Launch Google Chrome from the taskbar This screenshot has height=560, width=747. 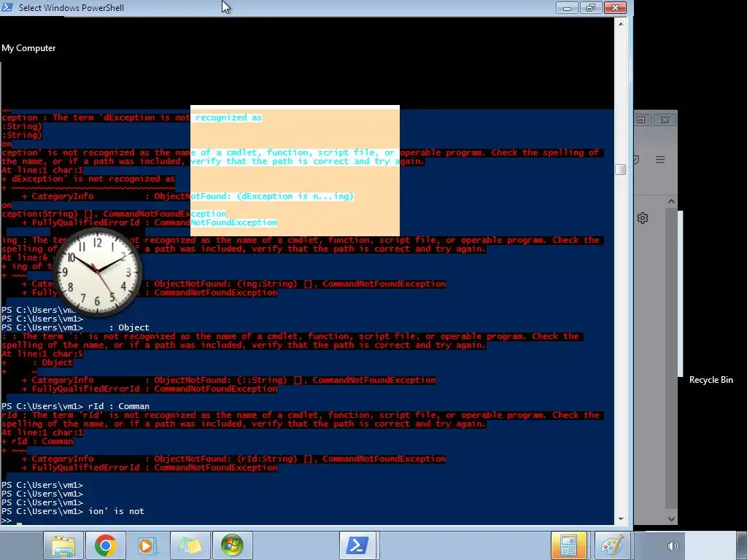106,545
